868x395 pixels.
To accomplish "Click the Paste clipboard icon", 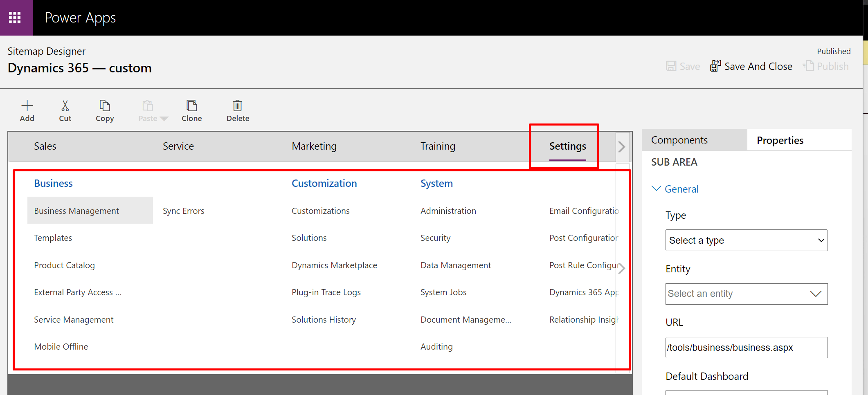I will point(148,105).
